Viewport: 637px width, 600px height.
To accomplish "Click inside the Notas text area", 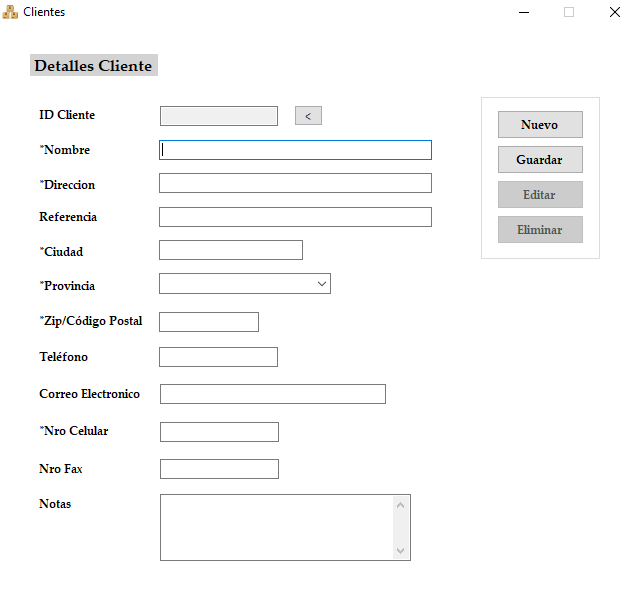I will tap(275, 527).
